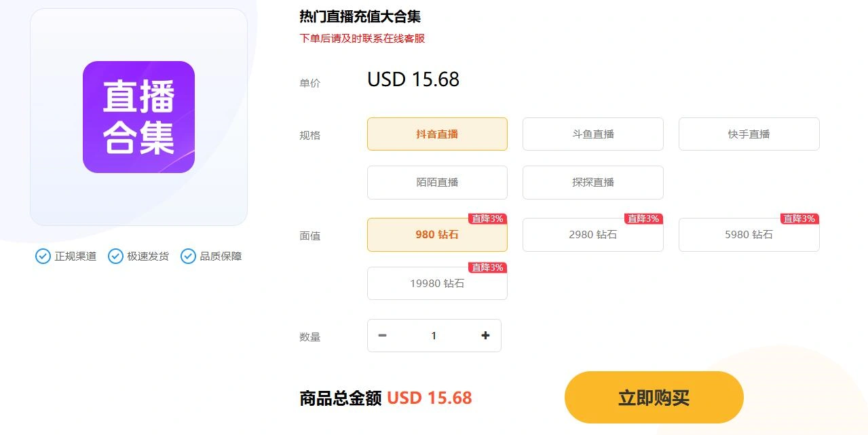
Task: Click the 直降3% badge on 5980 钻石
Action: pos(799,219)
